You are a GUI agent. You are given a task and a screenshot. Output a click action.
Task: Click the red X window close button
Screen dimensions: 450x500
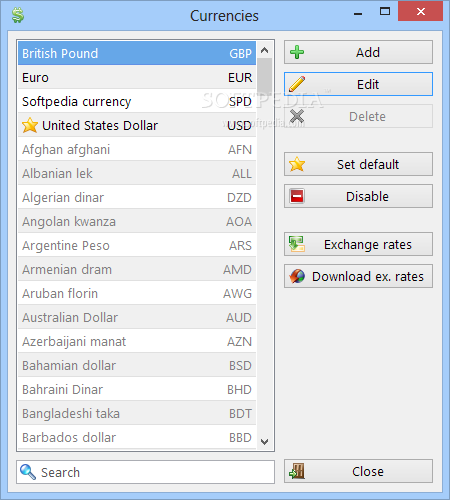point(420,12)
